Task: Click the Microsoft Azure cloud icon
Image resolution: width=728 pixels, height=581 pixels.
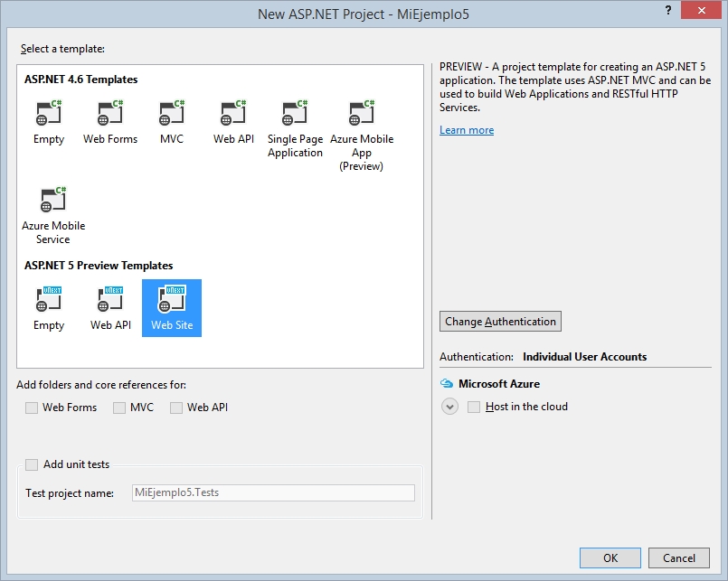Action: (446, 383)
